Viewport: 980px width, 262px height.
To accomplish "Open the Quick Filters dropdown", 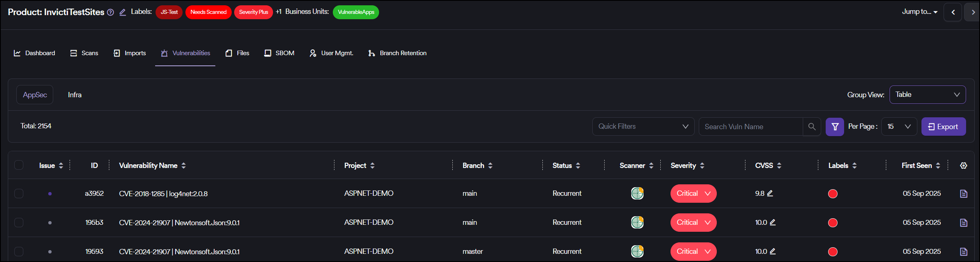I will (x=643, y=127).
